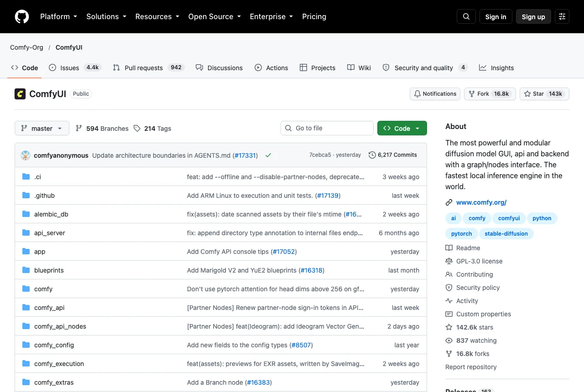The width and height of the screenshot is (584, 392).
Task: Click the Comfy-Org owner breadcrumb
Action: (x=26, y=47)
